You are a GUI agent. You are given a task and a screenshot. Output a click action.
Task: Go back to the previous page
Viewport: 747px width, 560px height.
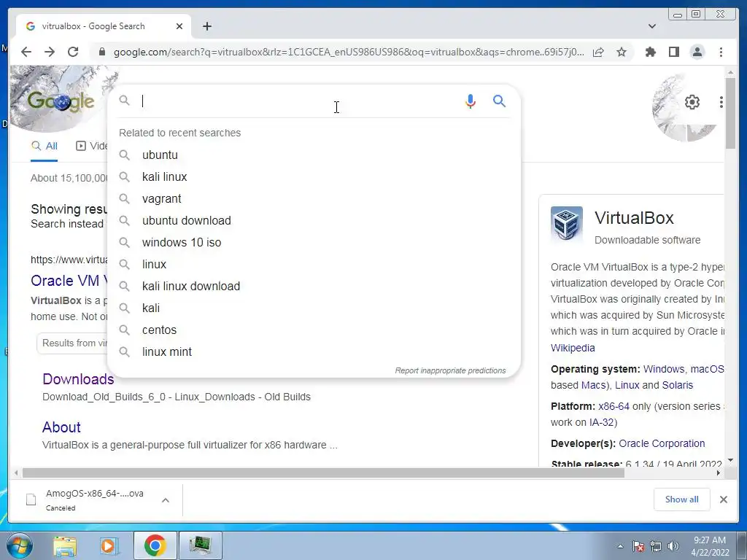[26, 52]
